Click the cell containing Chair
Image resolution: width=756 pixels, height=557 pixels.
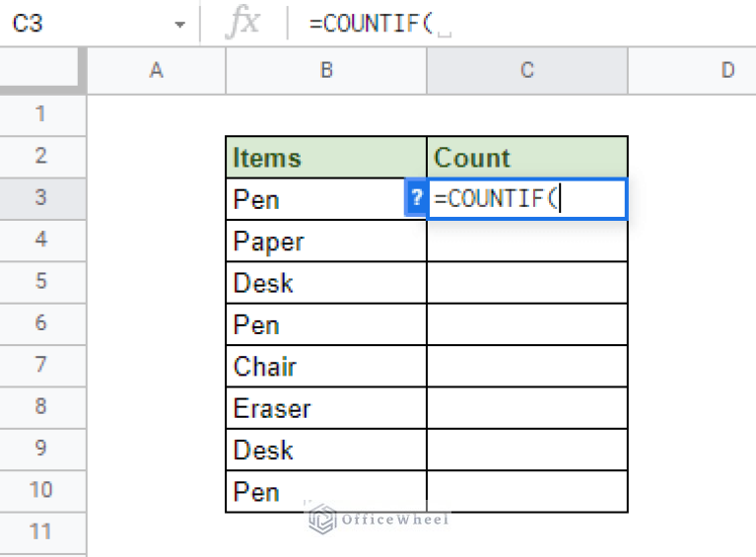326,367
